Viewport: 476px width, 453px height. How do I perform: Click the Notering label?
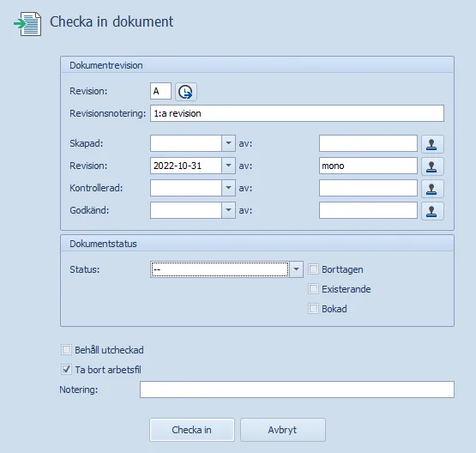79,390
